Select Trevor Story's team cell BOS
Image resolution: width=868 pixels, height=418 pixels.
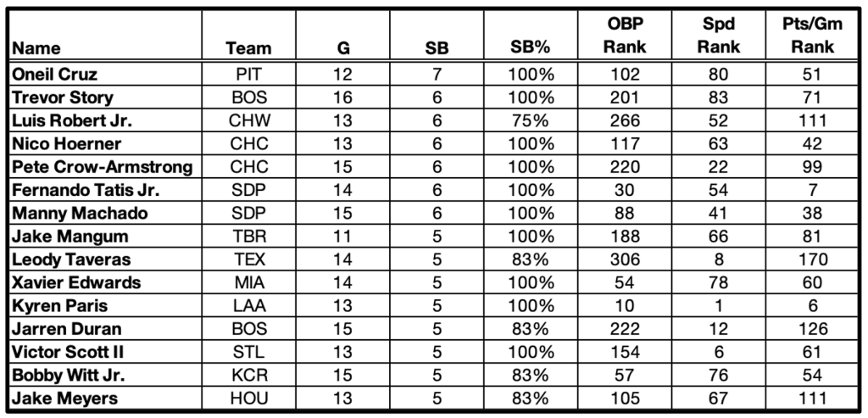248,98
